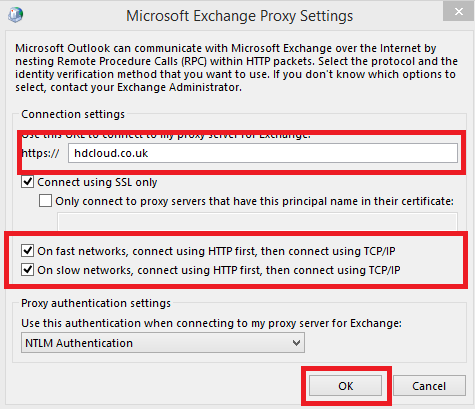This screenshot has width=475, height=409.
Task: Click the Outlook icon in the title bar
Action: tap(16, 15)
